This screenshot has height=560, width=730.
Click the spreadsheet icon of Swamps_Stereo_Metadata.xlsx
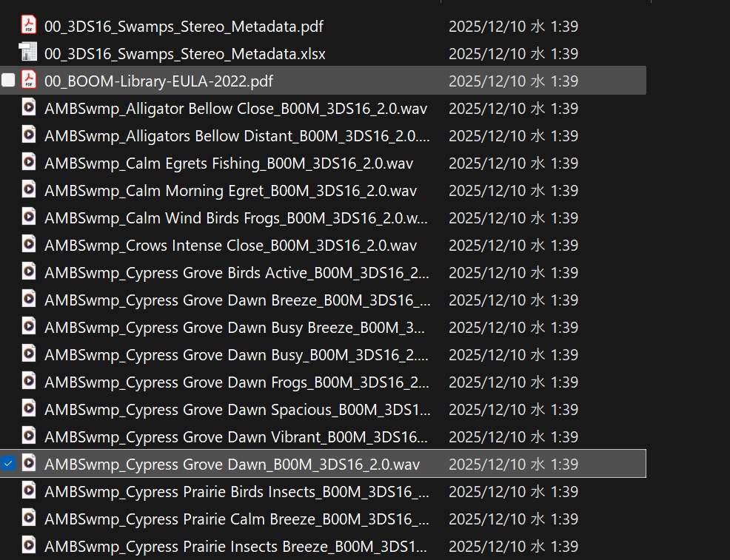coord(29,53)
